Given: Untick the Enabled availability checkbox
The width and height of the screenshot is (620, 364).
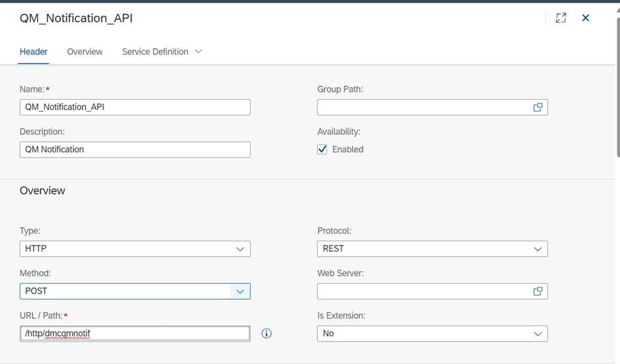Looking at the screenshot, I should (323, 150).
